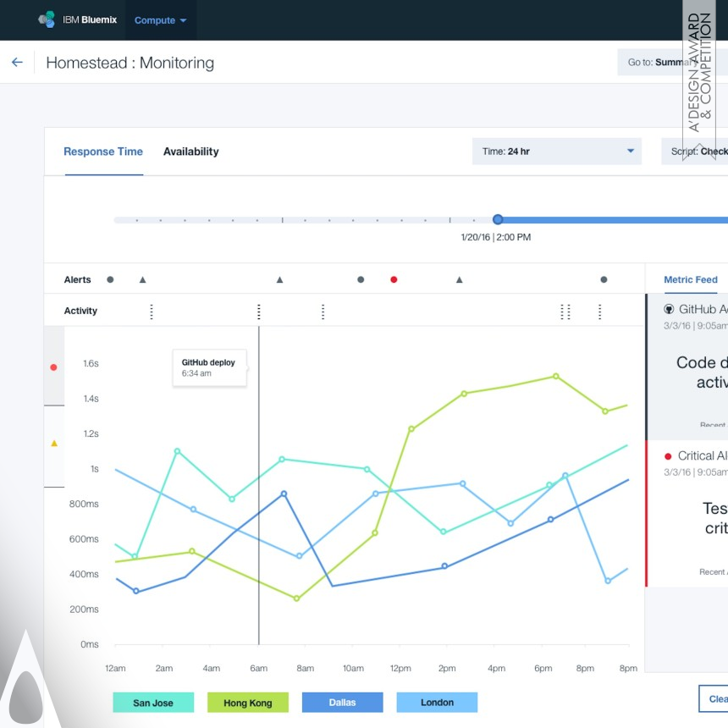Expand the Time: 24 hr dropdown

click(558, 152)
